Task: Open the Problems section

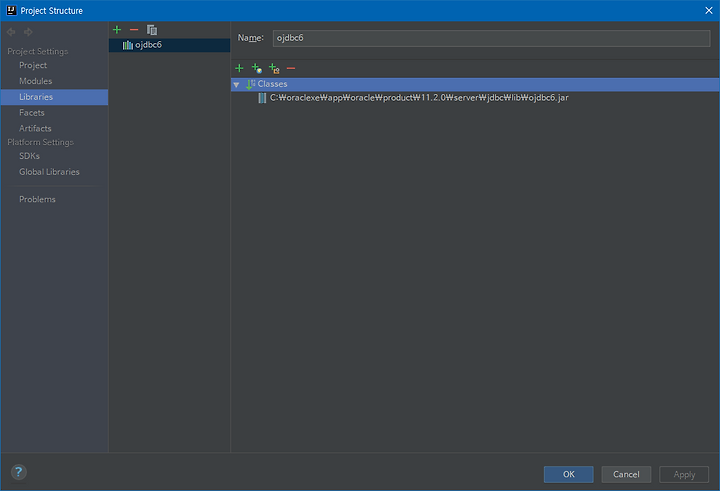Action: (x=37, y=199)
